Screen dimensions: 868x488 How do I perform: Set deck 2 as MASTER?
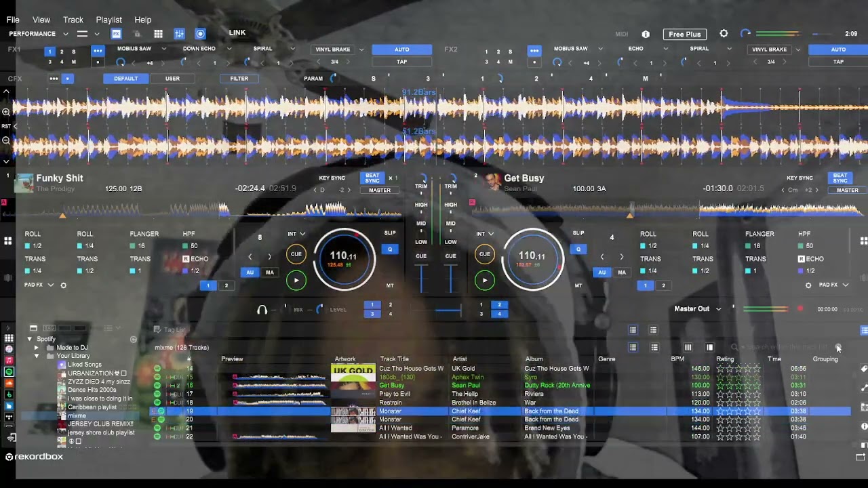847,190
